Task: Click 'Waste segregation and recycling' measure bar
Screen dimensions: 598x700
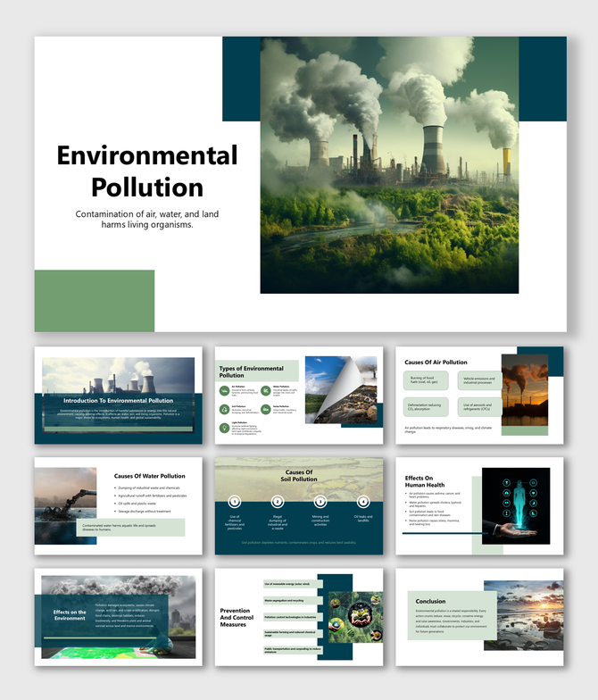Action: (293, 600)
